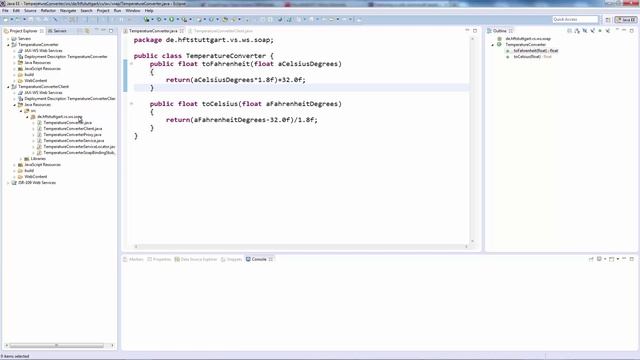Image resolution: width=640 pixels, height=360 pixels.
Task: Open the Window menu
Action: (x=133, y=11)
